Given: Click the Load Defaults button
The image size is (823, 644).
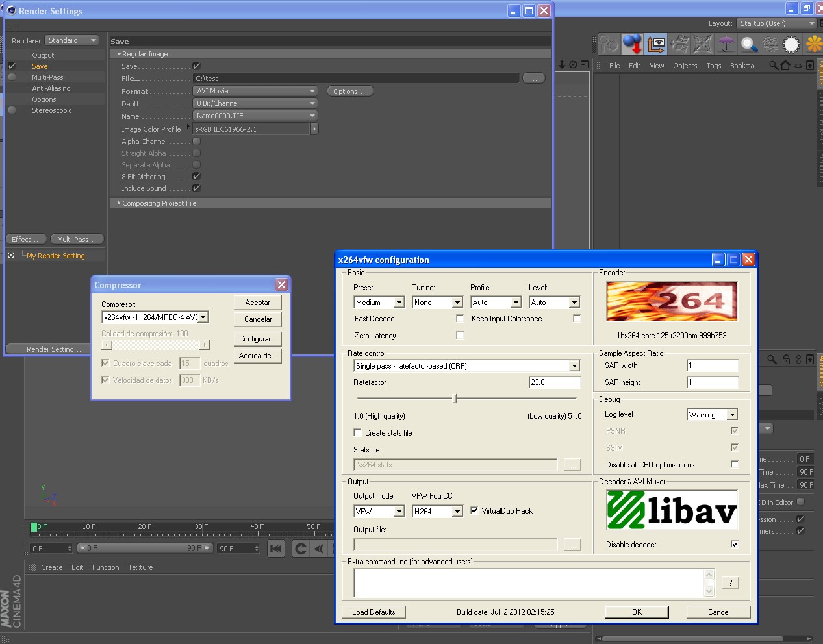Looking at the screenshot, I should [x=374, y=612].
